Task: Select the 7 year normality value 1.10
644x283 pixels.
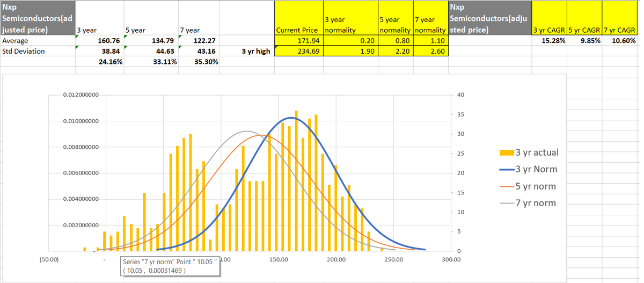Action: tap(430, 41)
